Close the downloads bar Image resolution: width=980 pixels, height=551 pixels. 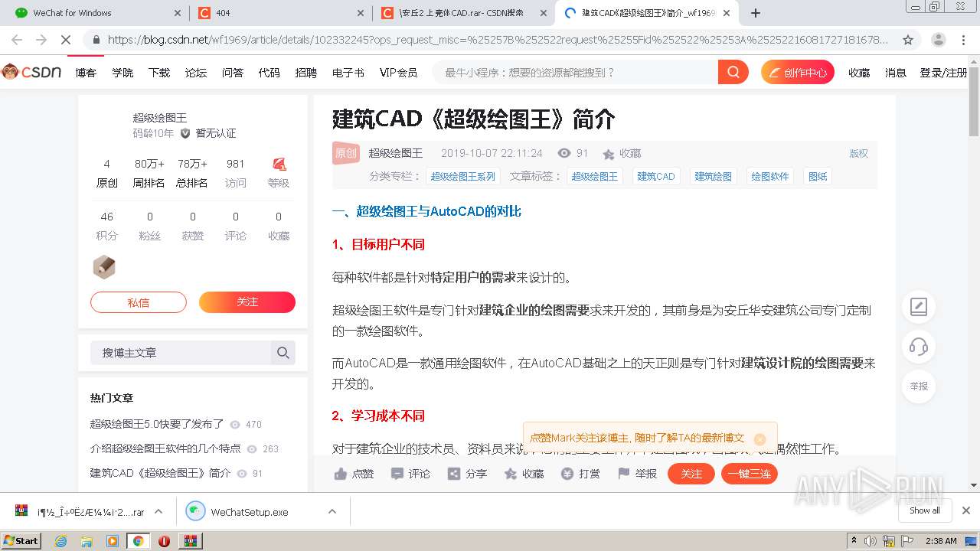tap(966, 510)
